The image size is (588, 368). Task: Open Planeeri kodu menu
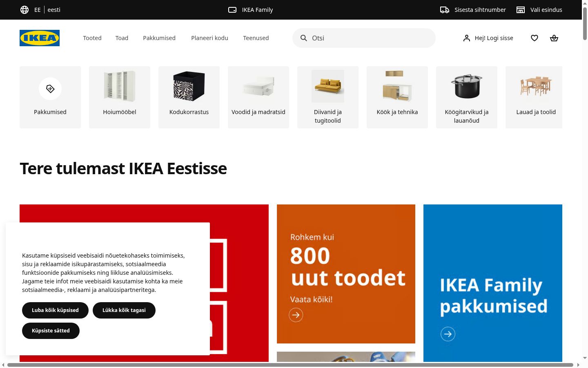click(x=209, y=38)
